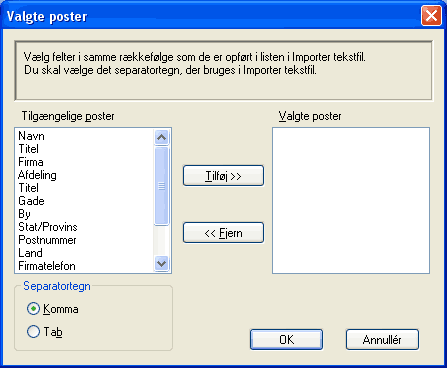Click the Tilføj >> button
Image resolution: width=447 pixels, height=368 pixels.
click(x=223, y=176)
